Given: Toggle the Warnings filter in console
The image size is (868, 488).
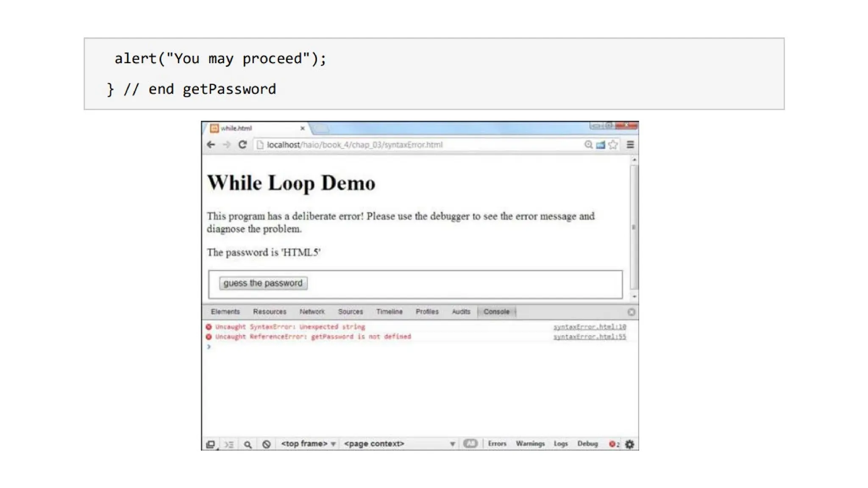Looking at the screenshot, I should 530,444.
